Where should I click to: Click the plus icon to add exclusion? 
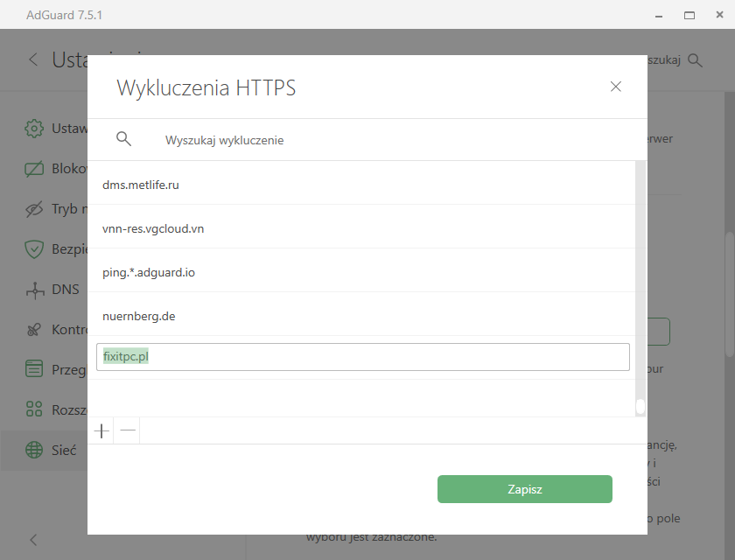pyautogui.click(x=101, y=430)
